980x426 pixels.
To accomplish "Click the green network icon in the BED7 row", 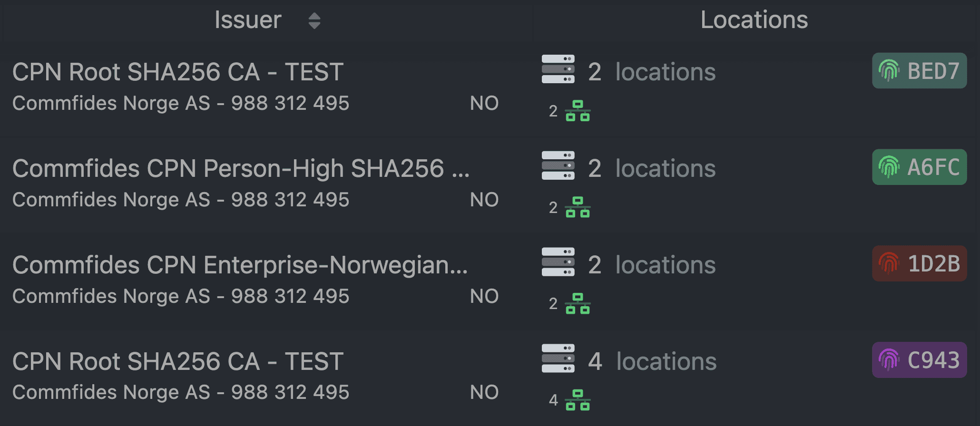I will tap(578, 111).
